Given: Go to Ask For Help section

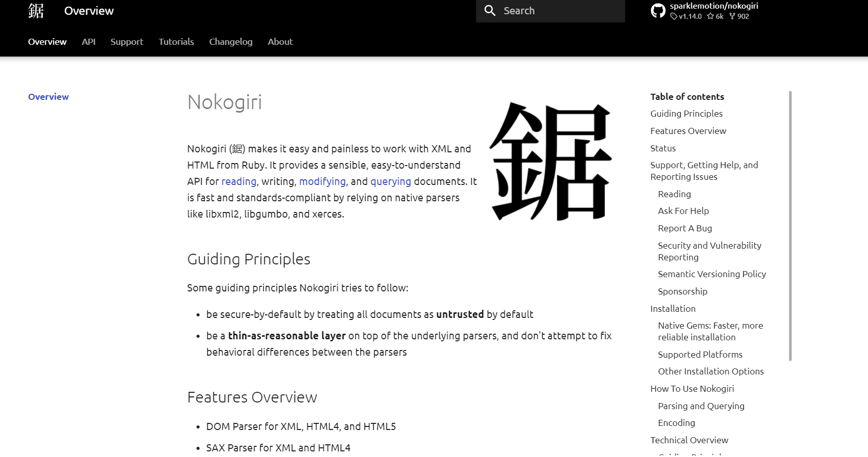Looking at the screenshot, I should click(683, 211).
